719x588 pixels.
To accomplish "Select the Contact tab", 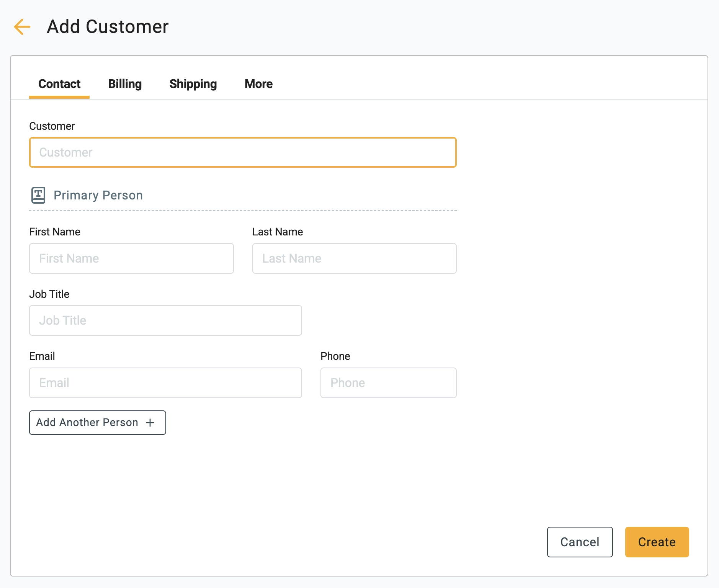I will (x=59, y=84).
